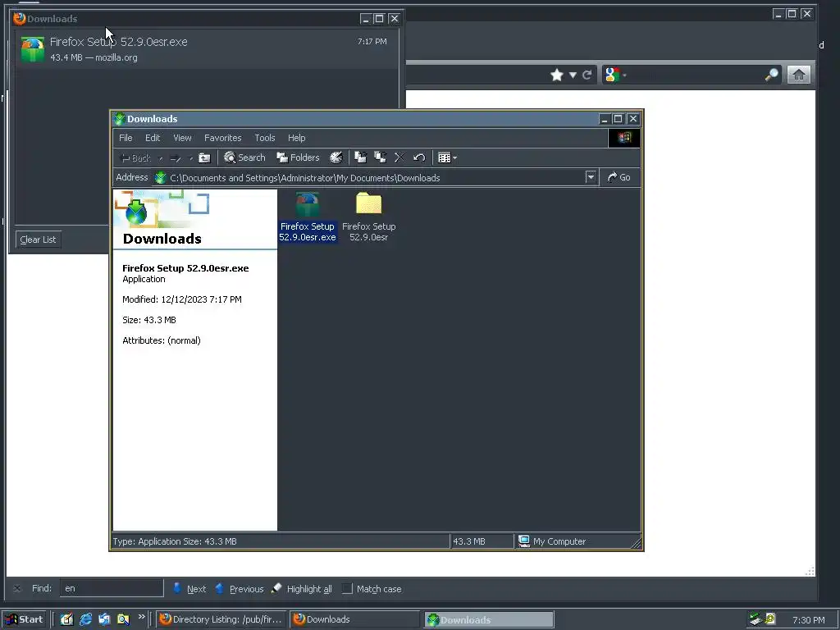Screen dimensions: 840x630
Task: Switch to Directory Listing taskbar button
Action: [x=221, y=619]
